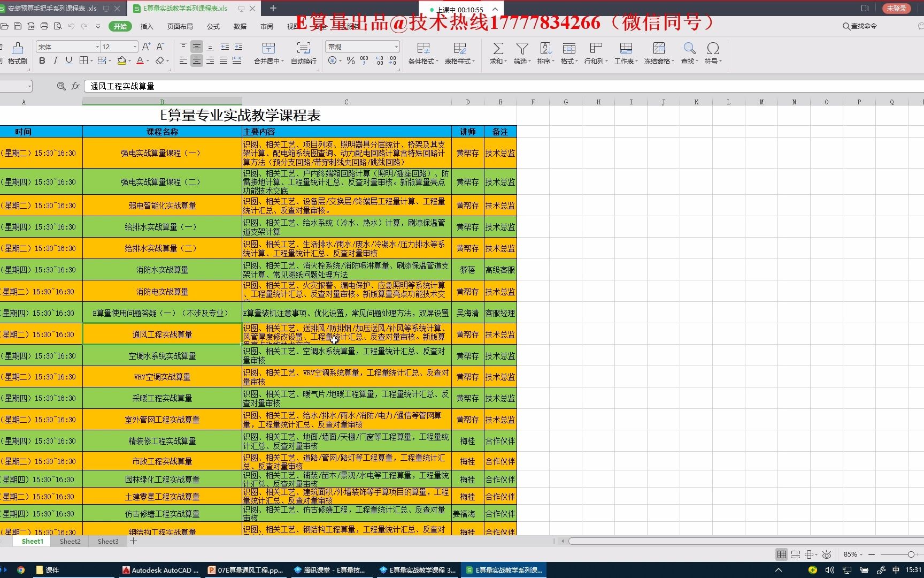Decrease decimal places icon
This screenshot has width=924, height=578.
click(393, 61)
